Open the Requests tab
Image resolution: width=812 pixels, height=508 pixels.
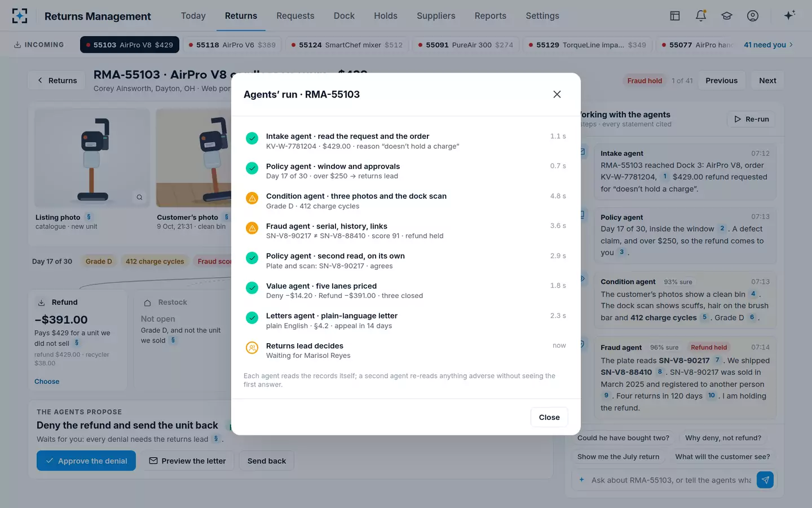coord(295,16)
